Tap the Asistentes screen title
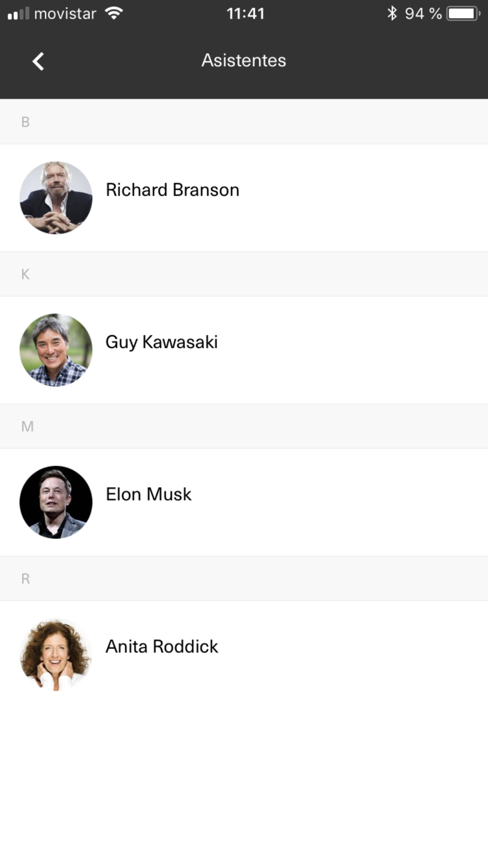The image size is (488, 868). coord(244,61)
